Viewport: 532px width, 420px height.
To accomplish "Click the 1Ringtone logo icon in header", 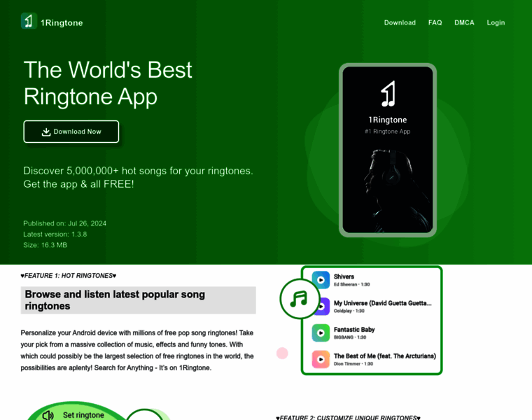I will pos(29,21).
